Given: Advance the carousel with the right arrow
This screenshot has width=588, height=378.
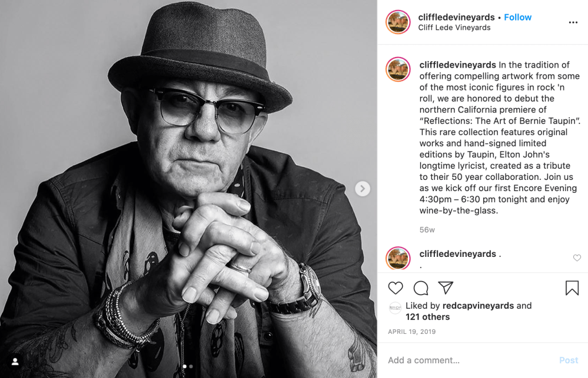Looking at the screenshot, I should pos(362,189).
